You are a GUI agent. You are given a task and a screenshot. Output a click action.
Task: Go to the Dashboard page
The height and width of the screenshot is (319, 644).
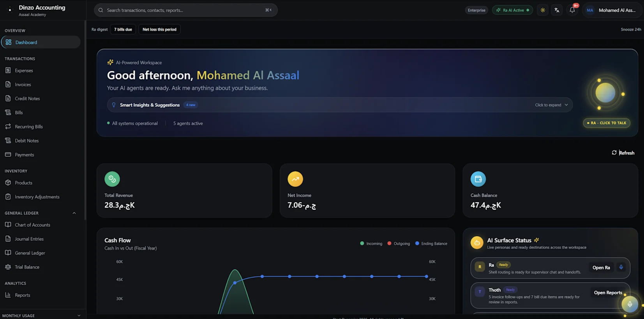pyautogui.click(x=41, y=42)
